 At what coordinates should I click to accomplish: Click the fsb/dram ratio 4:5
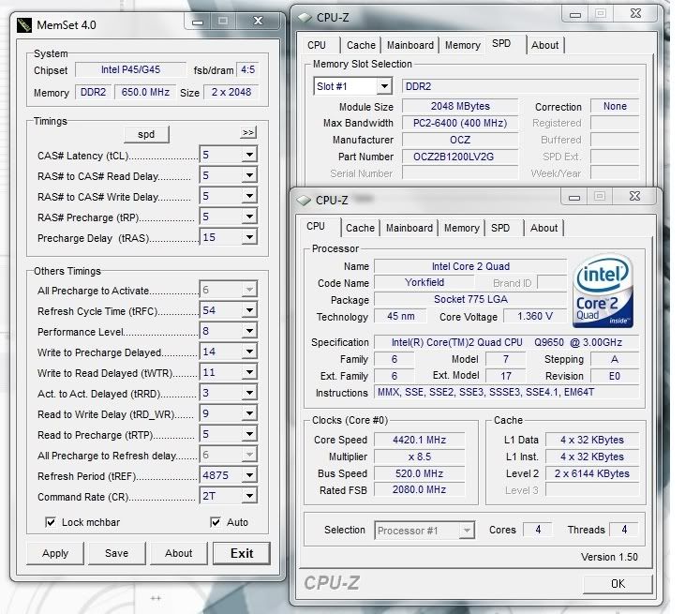247,69
